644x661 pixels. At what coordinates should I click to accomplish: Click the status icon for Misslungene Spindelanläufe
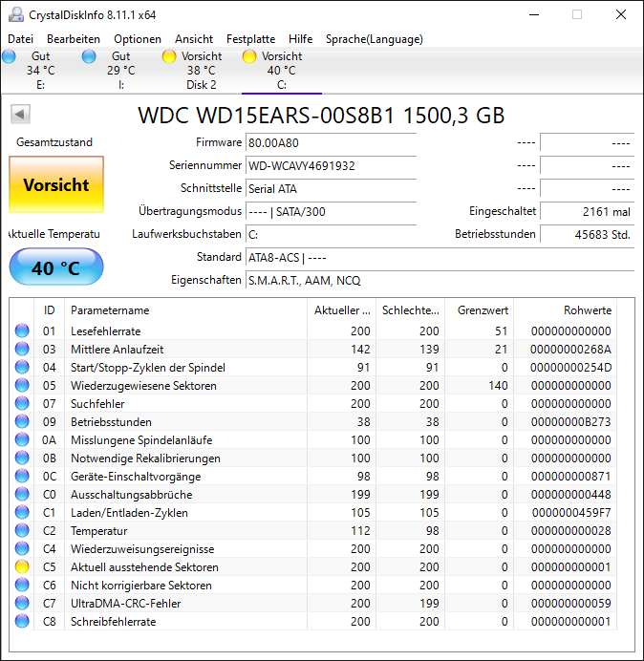(22, 439)
